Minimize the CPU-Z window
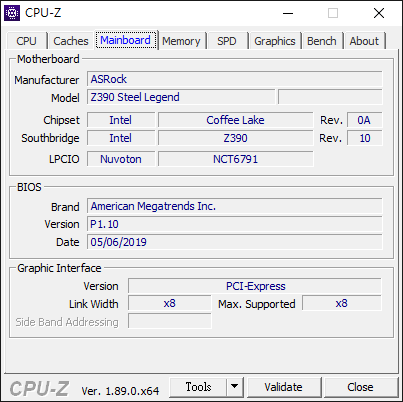Screen dimensions: 403x402 [288, 13]
